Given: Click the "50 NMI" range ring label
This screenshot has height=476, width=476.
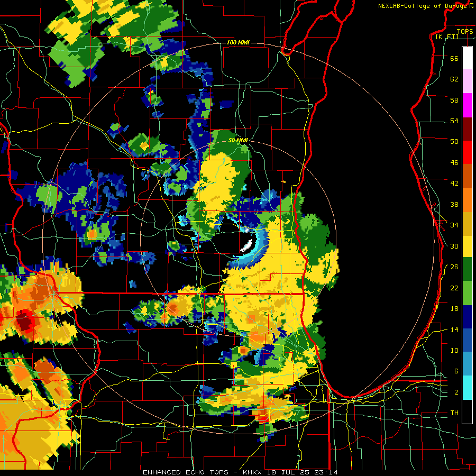Looking at the screenshot, I should click(238, 140).
